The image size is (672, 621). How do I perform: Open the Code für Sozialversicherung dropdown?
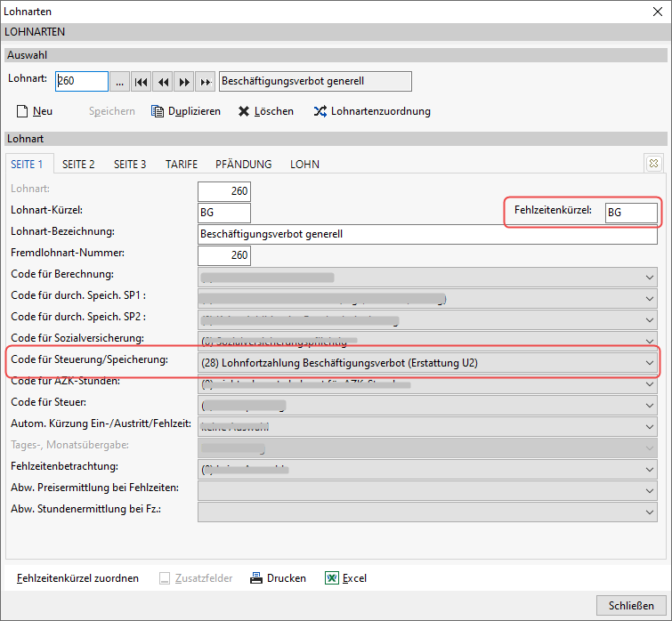pyautogui.click(x=427, y=341)
